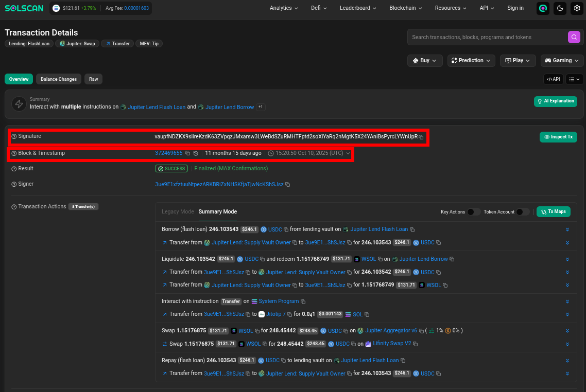
Task: Open the API menu in navbar
Action: (x=487, y=8)
